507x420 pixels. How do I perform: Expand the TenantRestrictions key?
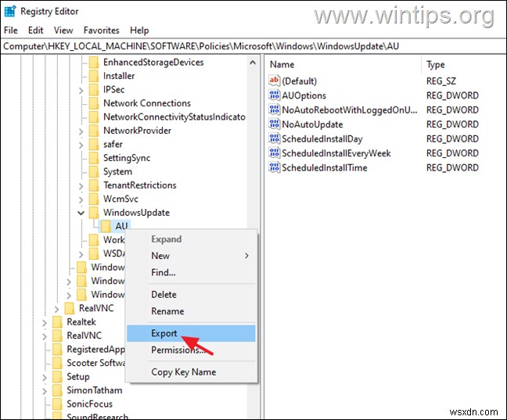(x=81, y=186)
